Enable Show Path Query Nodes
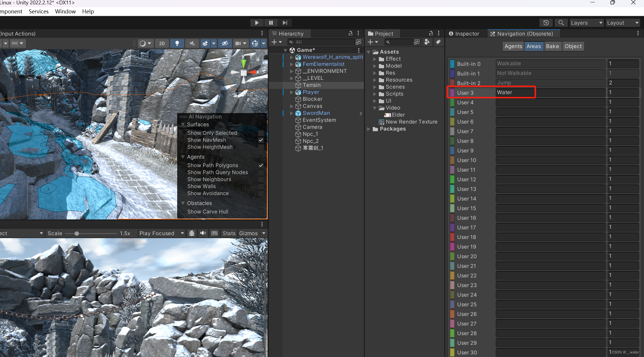Viewport: 644px width, 357px height. pos(261,172)
